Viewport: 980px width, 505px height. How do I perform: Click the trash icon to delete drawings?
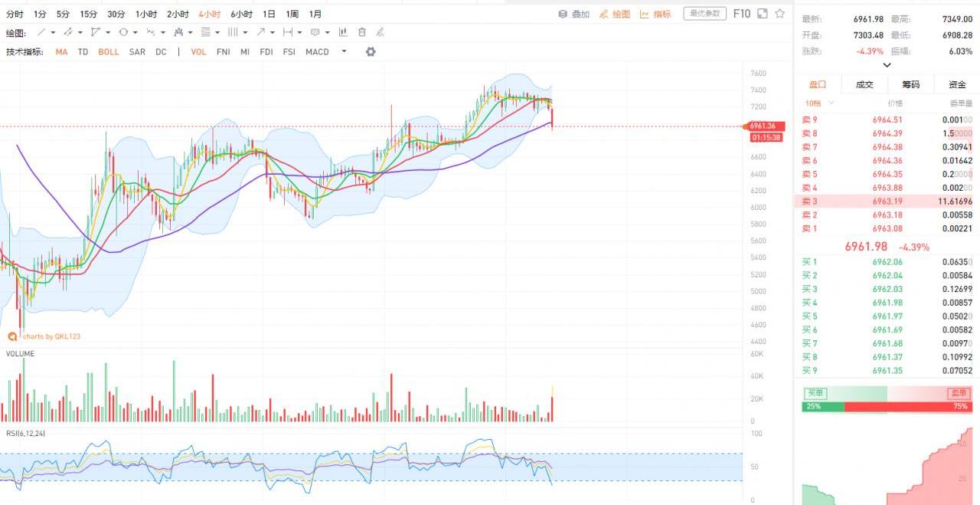pyautogui.click(x=361, y=32)
